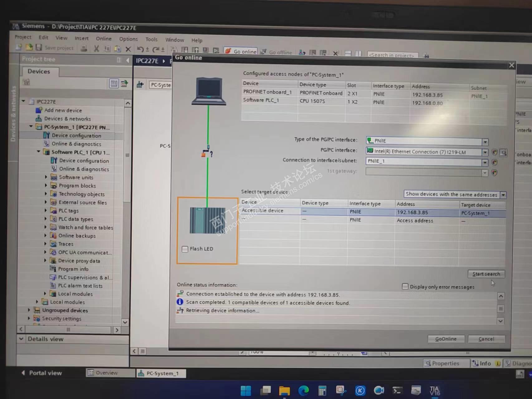Select Online & diagnostics under Software PLC_1
The height and width of the screenshot is (399, 532).
[84, 169]
